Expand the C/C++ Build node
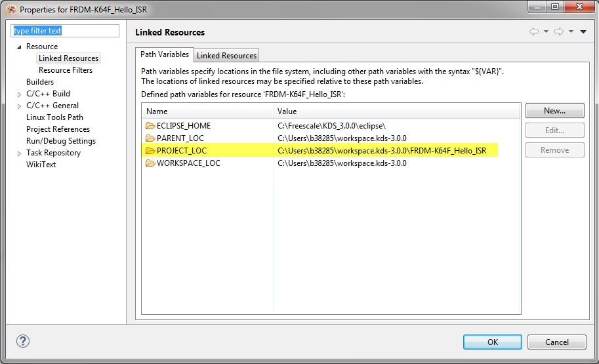The width and height of the screenshot is (599, 364). tap(19, 94)
